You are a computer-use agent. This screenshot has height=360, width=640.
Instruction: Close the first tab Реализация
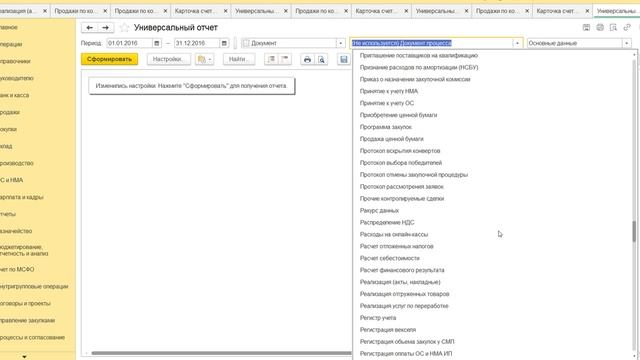45,11
